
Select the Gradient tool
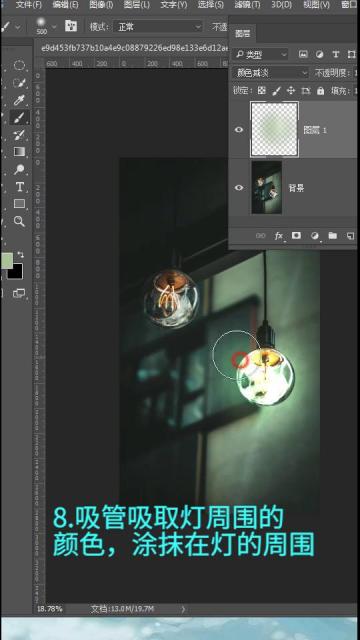(19, 152)
